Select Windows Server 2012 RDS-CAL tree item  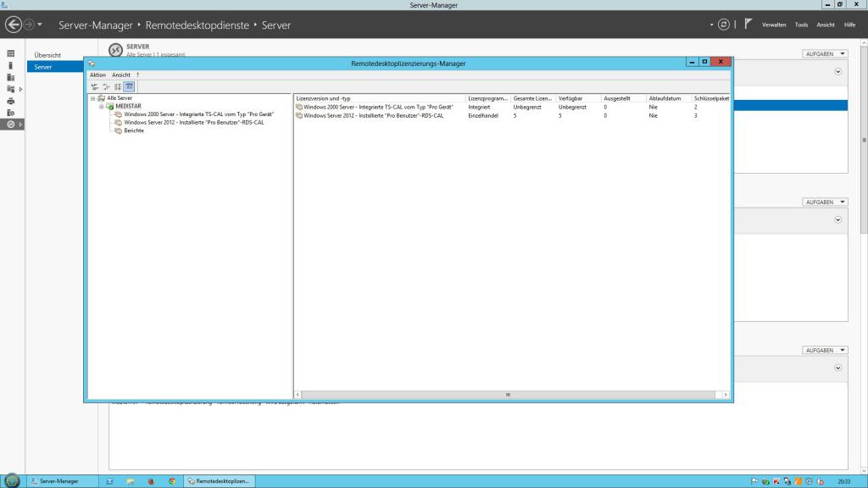[194, 122]
